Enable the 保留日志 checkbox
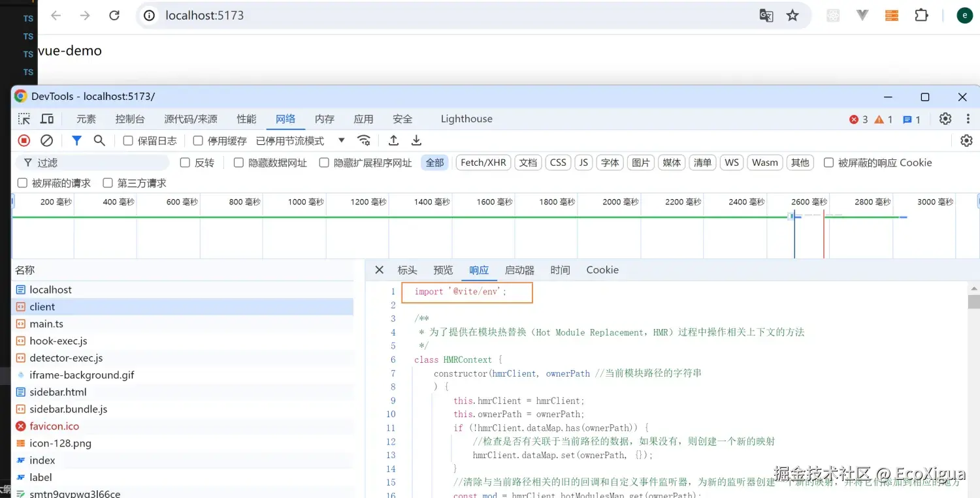 (x=128, y=140)
